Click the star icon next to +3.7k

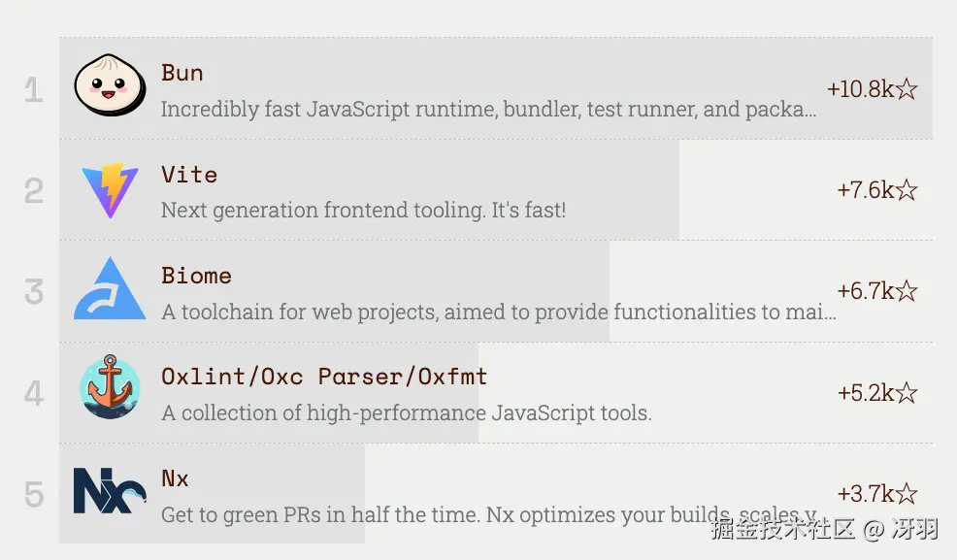pos(907,494)
